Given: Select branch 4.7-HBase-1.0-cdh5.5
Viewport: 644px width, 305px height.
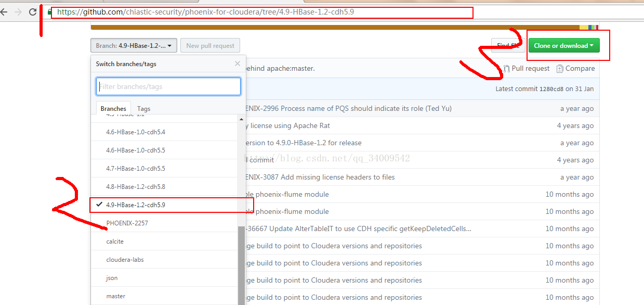Looking at the screenshot, I should point(165,169).
